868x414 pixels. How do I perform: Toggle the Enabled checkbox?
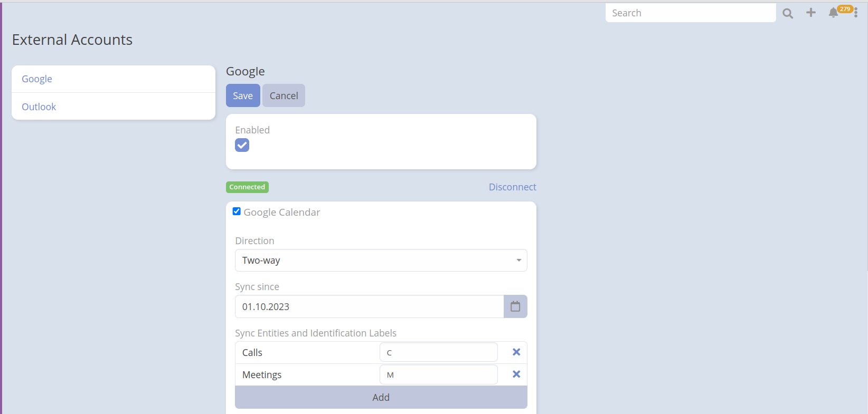click(242, 145)
